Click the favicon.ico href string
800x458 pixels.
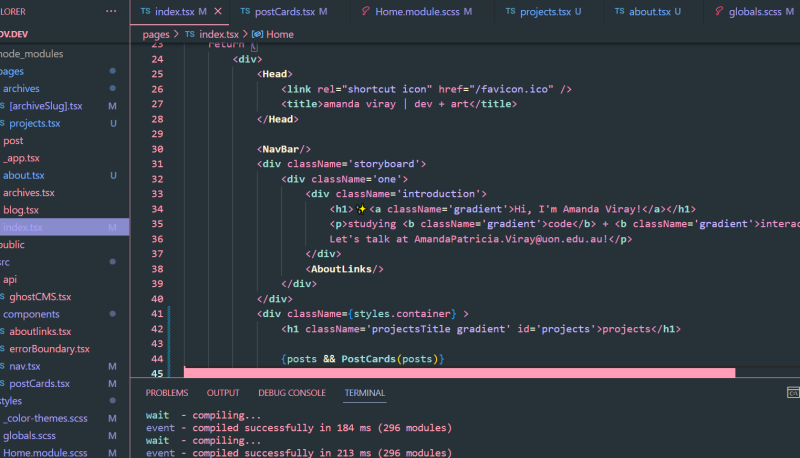point(512,89)
